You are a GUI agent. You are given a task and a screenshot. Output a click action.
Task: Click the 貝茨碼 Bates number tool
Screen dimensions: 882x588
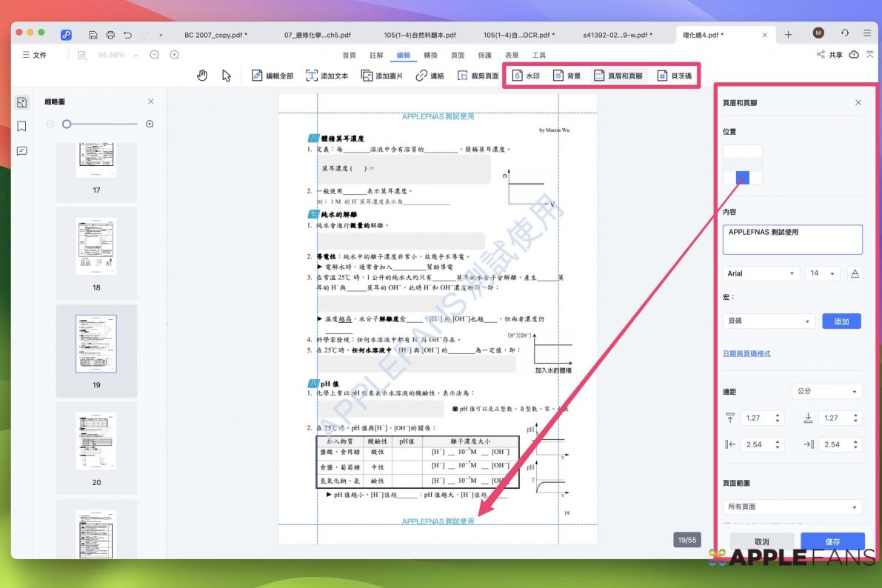coord(674,76)
